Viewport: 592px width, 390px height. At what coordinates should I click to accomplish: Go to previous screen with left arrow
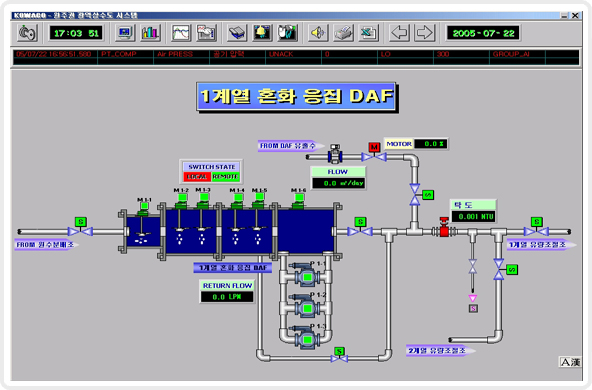point(399,33)
